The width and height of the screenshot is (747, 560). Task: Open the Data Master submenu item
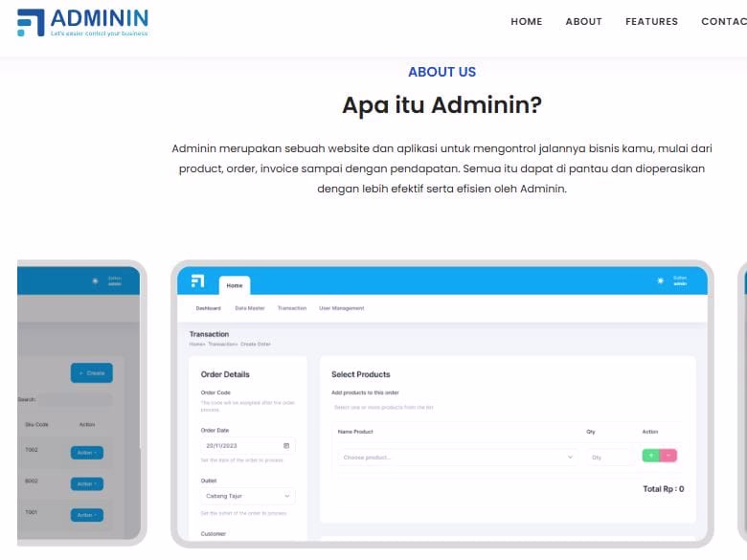pyautogui.click(x=250, y=308)
